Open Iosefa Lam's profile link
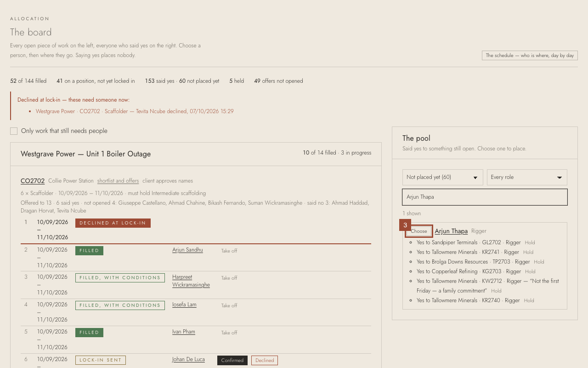The width and height of the screenshot is (588, 368). [x=184, y=305]
